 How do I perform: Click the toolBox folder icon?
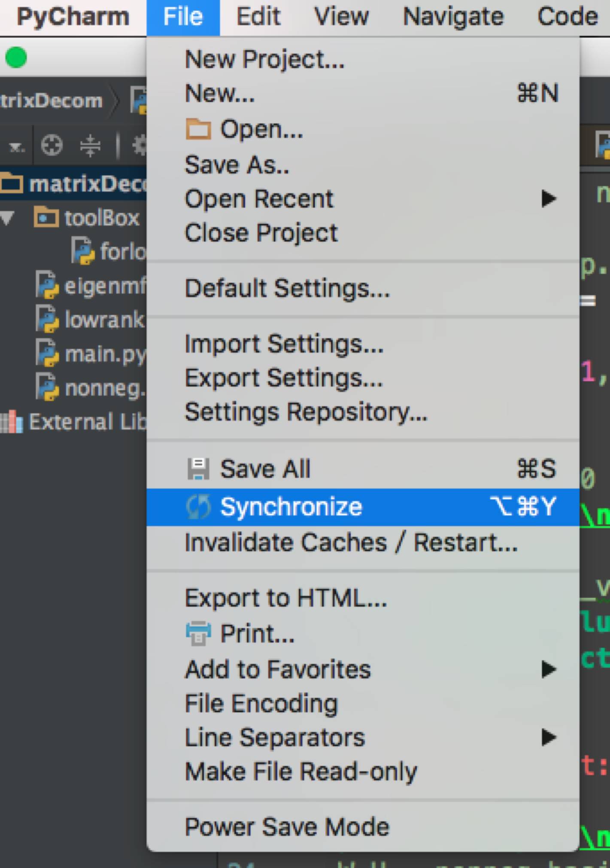46,217
